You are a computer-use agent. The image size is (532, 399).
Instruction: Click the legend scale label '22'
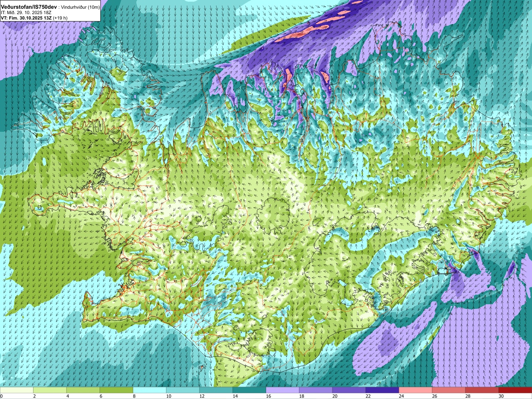[x=368, y=396]
